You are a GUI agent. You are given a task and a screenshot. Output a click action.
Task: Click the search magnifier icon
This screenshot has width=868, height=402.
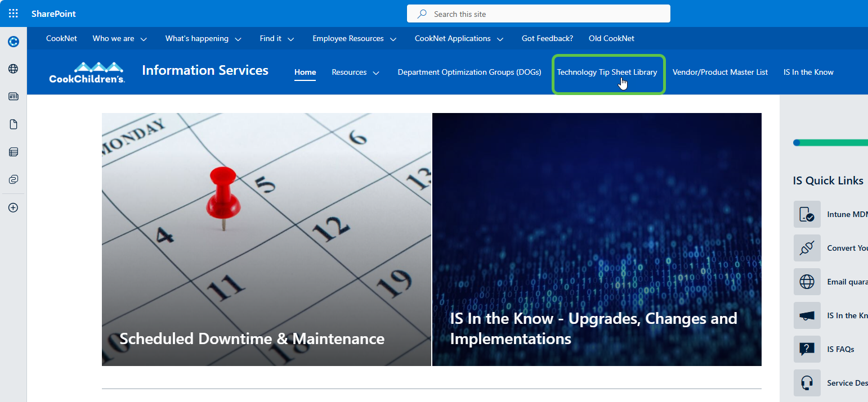pyautogui.click(x=422, y=14)
